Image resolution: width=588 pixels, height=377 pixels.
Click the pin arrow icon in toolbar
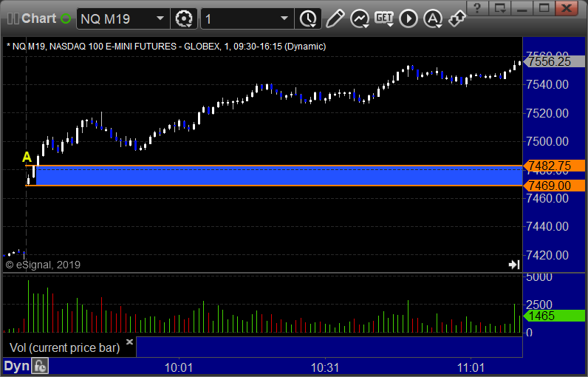pyautogui.click(x=457, y=18)
